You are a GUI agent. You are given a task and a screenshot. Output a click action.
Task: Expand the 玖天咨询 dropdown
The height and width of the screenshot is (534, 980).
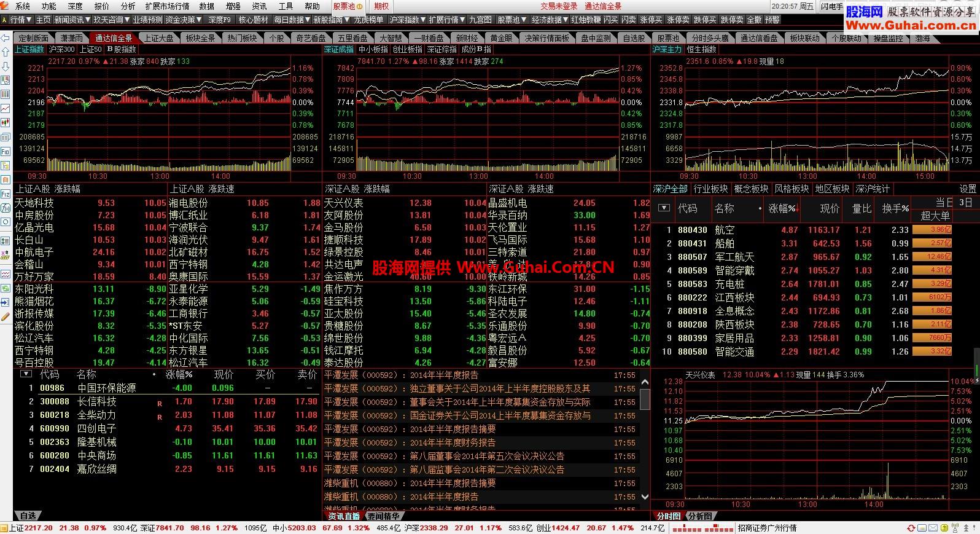point(112,20)
